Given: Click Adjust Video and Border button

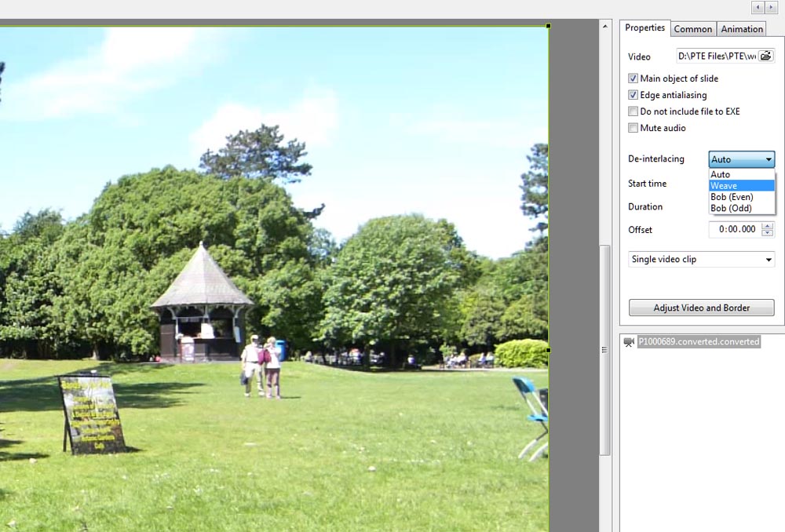Looking at the screenshot, I should pyautogui.click(x=701, y=308).
